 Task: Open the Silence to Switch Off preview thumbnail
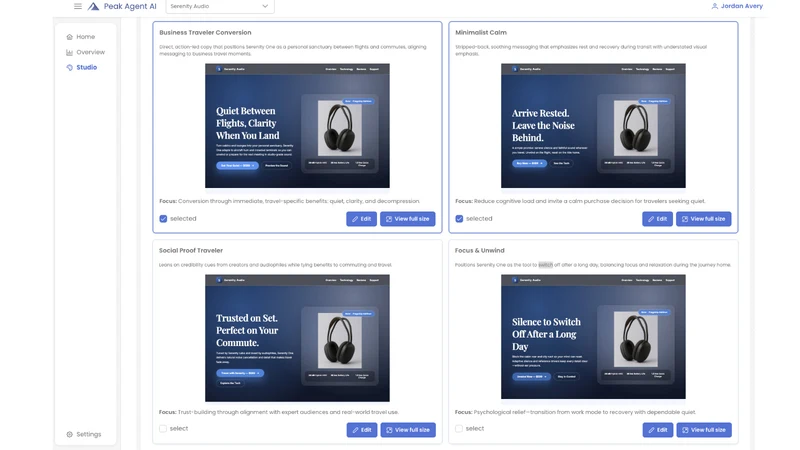pyautogui.click(x=593, y=337)
